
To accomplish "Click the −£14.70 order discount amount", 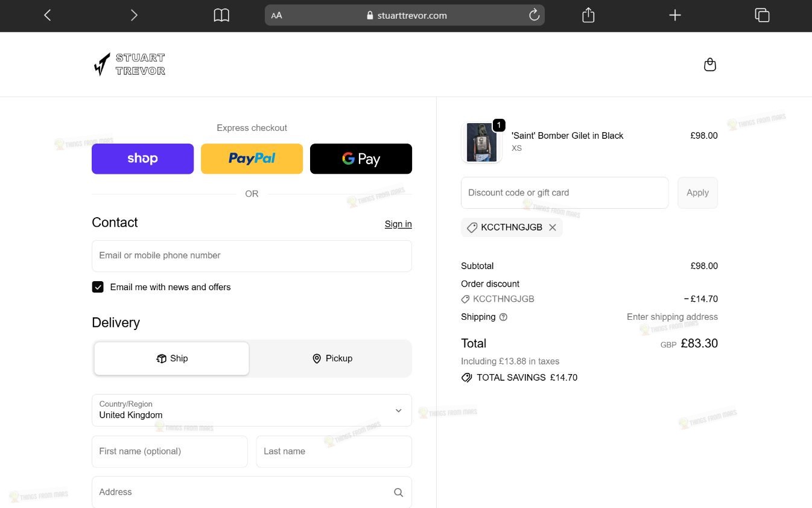I will (700, 299).
